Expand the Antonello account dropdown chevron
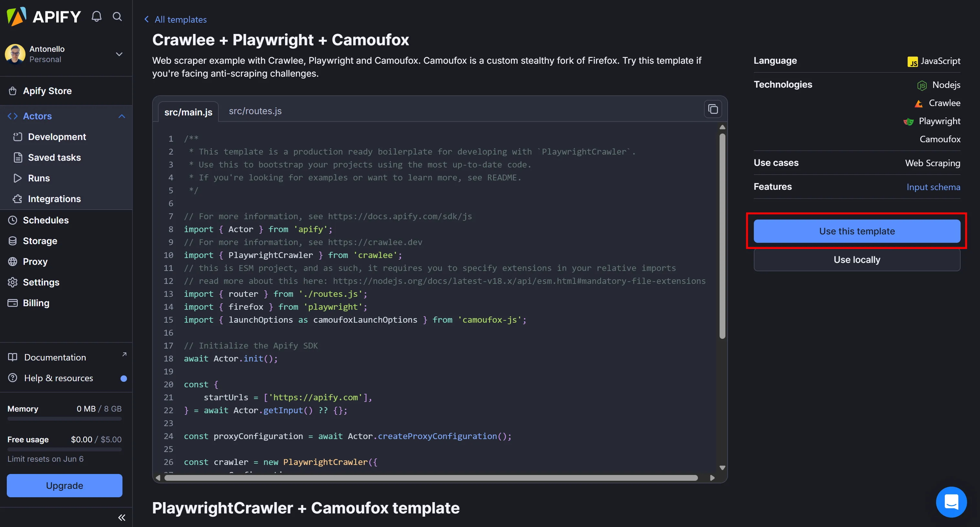 [x=119, y=54]
